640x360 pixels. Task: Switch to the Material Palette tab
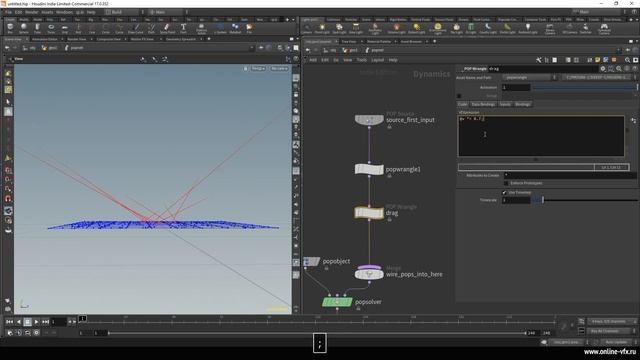tap(379, 41)
